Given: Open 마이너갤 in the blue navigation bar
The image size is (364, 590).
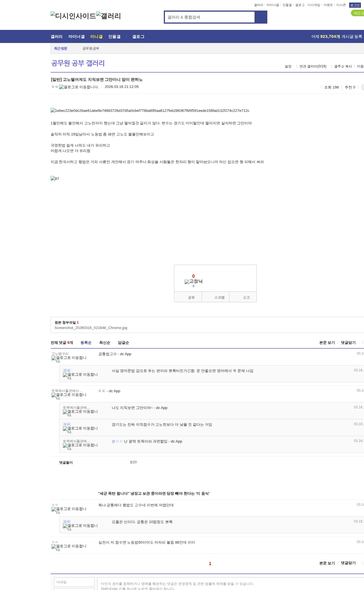Looking at the screenshot, I should [76, 36].
